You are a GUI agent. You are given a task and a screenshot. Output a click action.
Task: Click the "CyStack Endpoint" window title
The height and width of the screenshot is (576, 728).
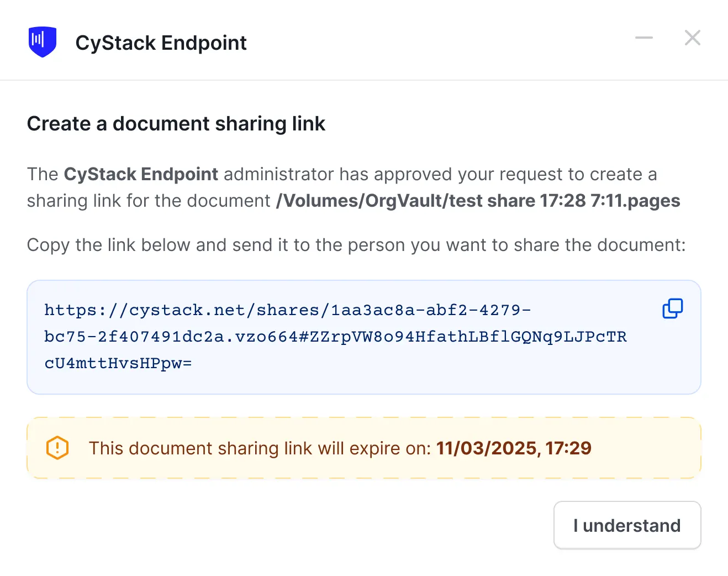161,43
